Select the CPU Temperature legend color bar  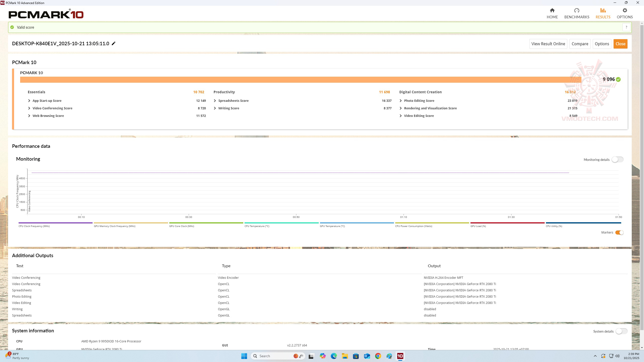tap(281, 223)
